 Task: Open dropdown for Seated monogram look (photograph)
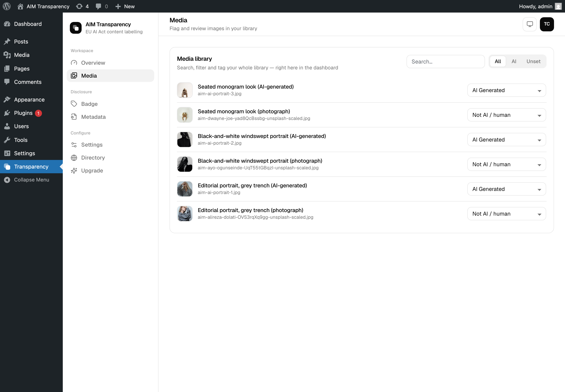pyautogui.click(x=507, y=115)
